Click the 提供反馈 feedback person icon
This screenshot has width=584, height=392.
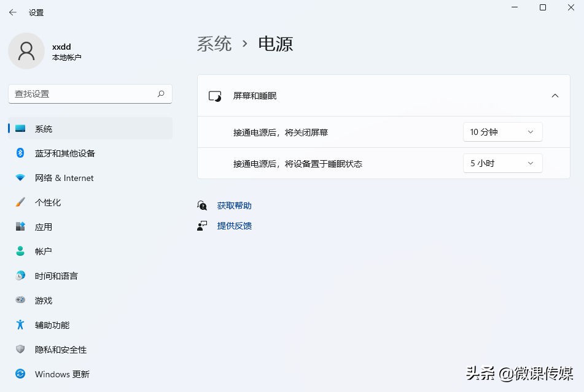click(x=202, y=226)
